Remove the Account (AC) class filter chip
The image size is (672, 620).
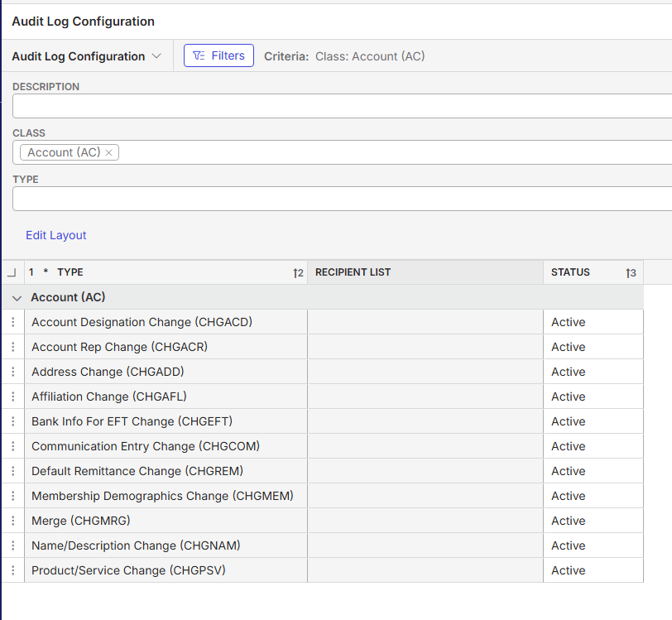pyautogui.click(x=109, y=152)
